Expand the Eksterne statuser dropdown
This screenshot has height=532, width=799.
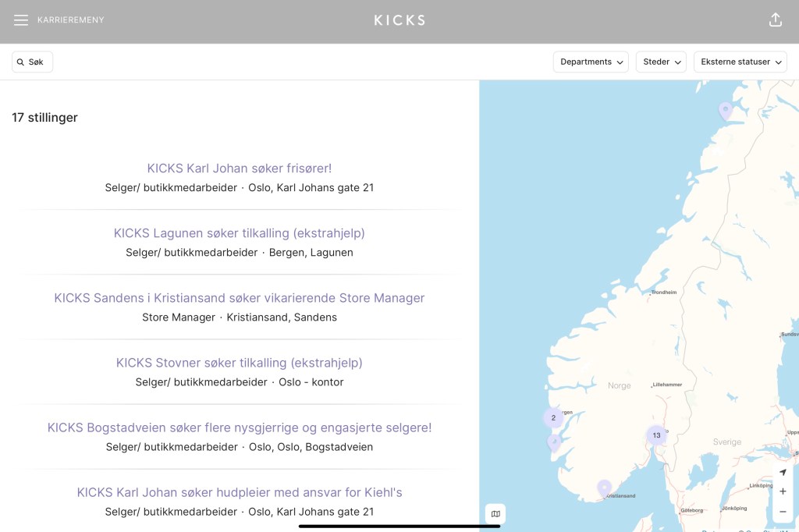(740, 62)
